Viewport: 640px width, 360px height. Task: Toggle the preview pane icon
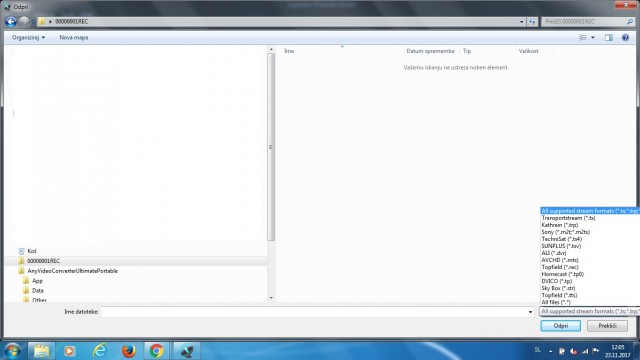[609, 38]
